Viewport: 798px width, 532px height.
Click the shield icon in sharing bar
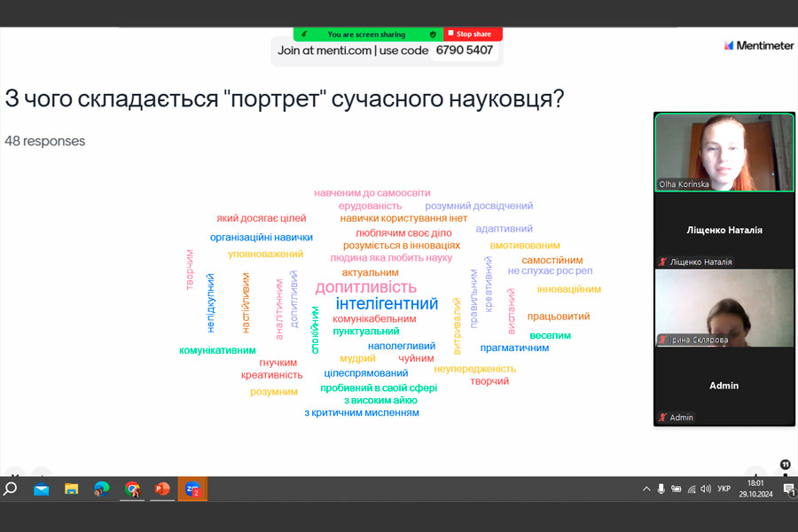pos(433,34)
